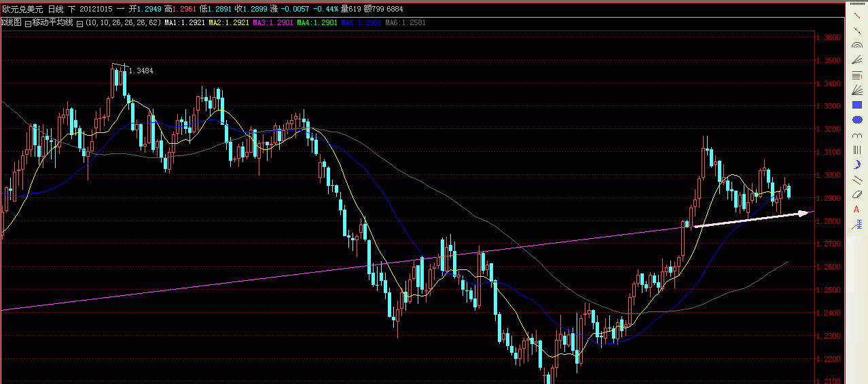Select the eraser tool
The height and width of the screenshot is (384, 868).
click(856, 195)
